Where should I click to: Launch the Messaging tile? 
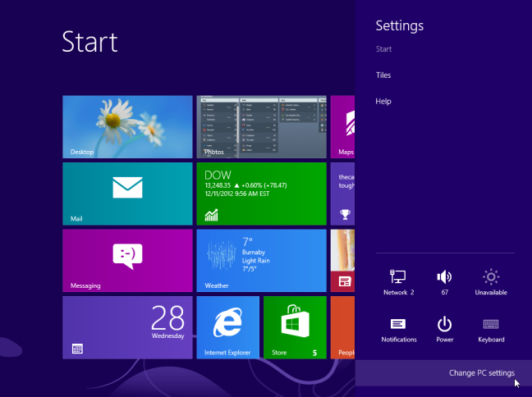click(127, 260)
